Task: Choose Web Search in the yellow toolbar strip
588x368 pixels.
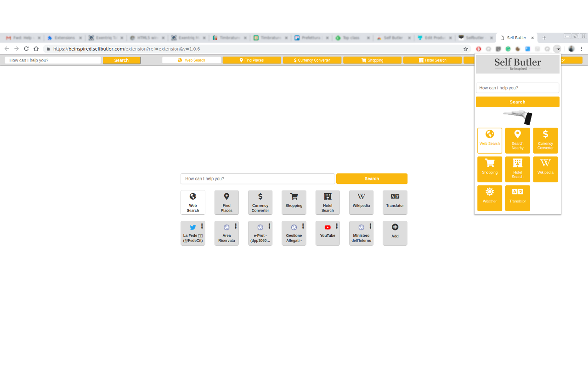Action: [x=192, y=60]
